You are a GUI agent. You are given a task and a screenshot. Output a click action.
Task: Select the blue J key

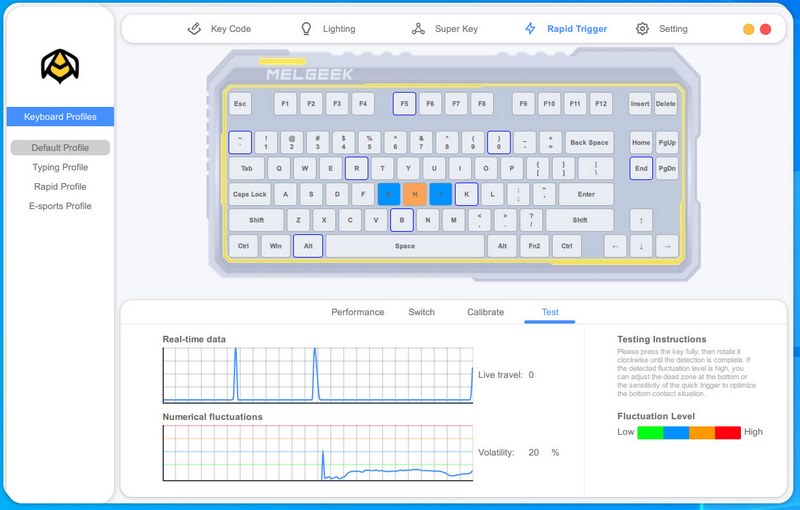441,194
